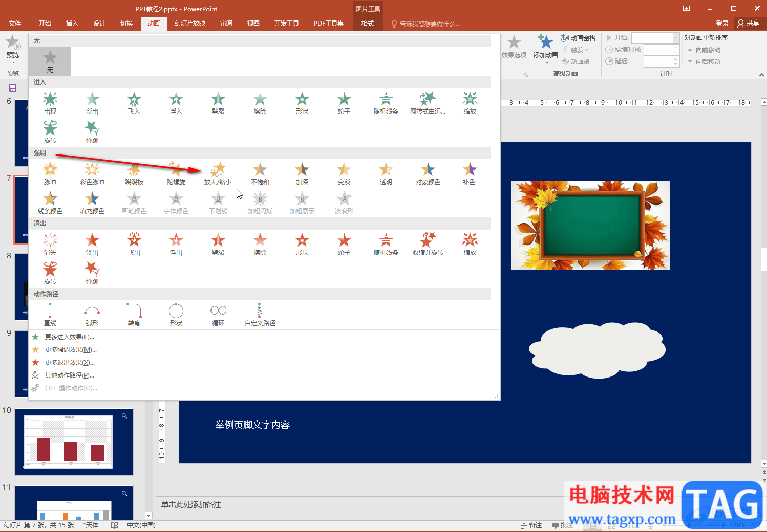
Task: Open the 审阅 ribbon tab
Action: pos(226,24)
